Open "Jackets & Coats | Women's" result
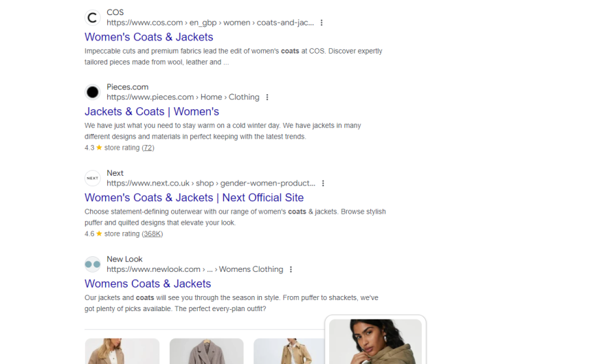This screenshot has width=608, height=364. click(x=152, y=111)
